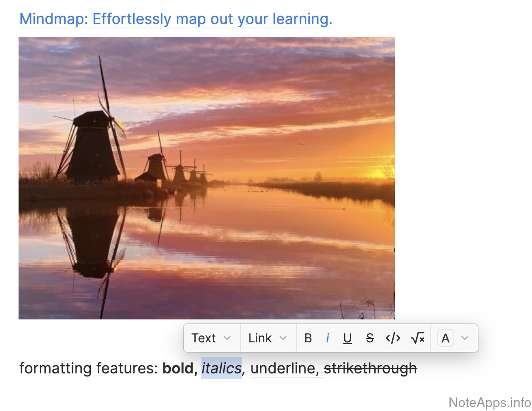Apply strikethrough with the S icon
532x411 pixels.
(x=370, y=338)
